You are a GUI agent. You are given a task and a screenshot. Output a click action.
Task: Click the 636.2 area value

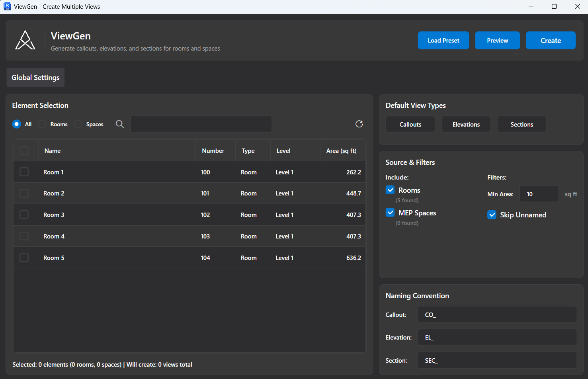tap(354, 258)
